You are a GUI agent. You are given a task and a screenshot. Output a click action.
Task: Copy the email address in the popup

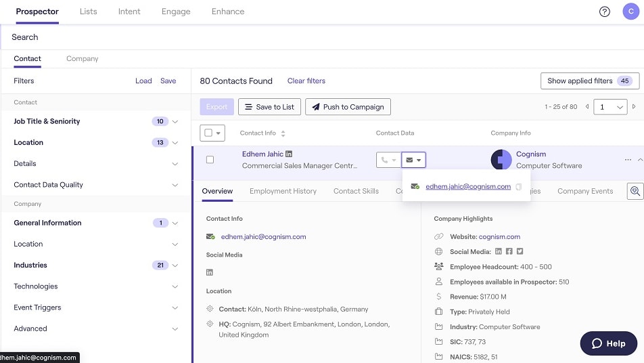pyautogui.click(x=519, y=187)
